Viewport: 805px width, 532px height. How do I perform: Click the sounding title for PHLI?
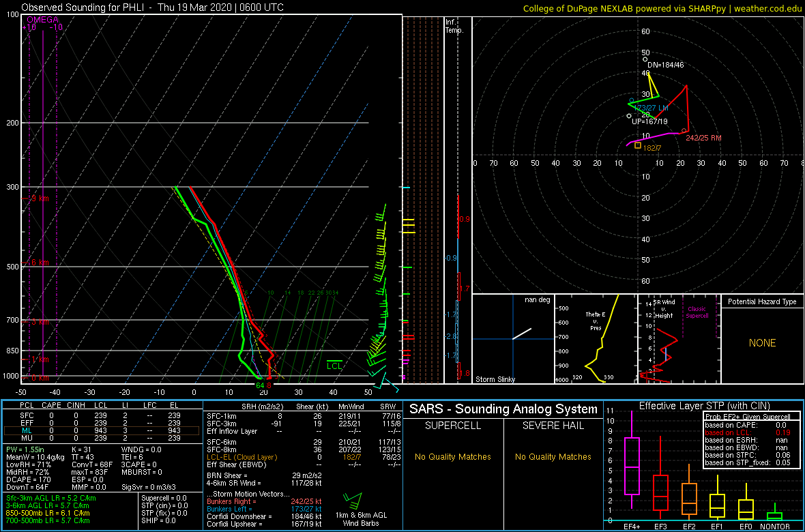153,8
